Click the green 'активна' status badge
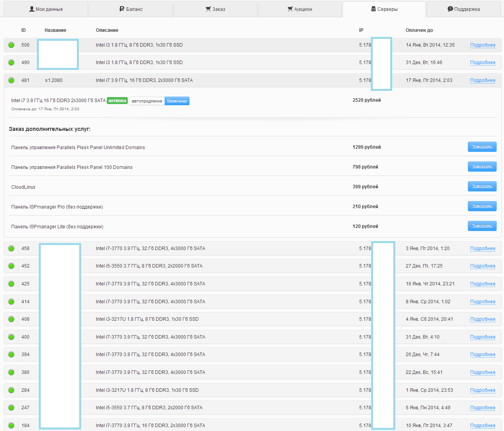 click(x=117, y=101)
